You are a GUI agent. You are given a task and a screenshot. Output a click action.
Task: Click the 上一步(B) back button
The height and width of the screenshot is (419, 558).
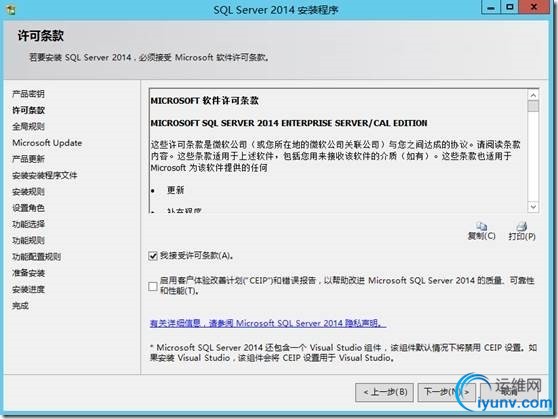[384, 392]
